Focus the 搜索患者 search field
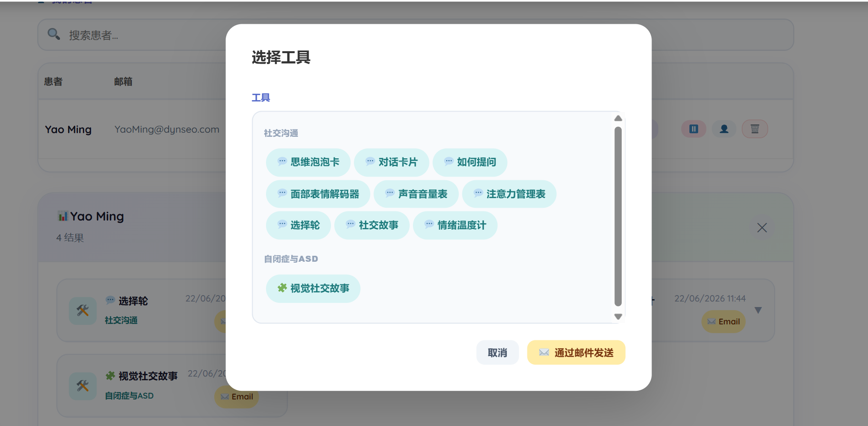 click(x=416, y=35)
